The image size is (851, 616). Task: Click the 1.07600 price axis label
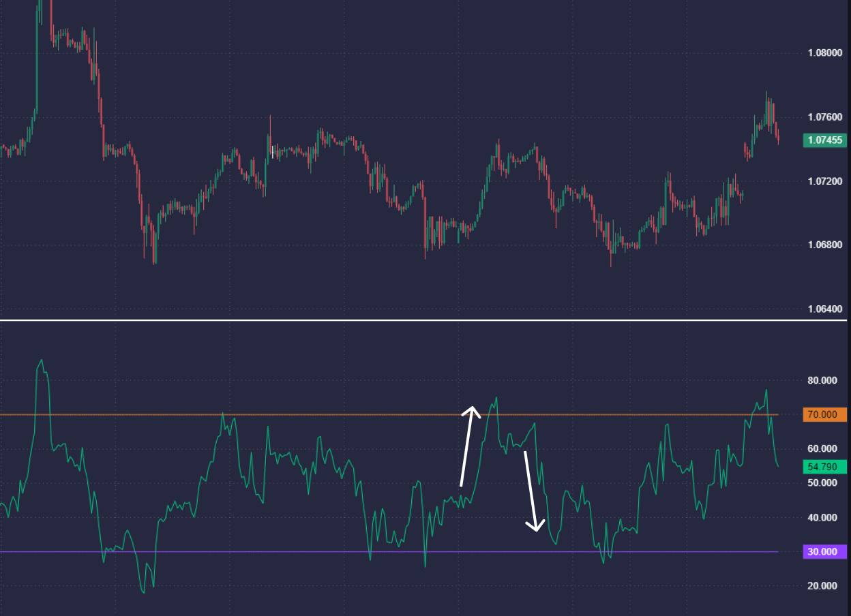[x=824, y=117]
